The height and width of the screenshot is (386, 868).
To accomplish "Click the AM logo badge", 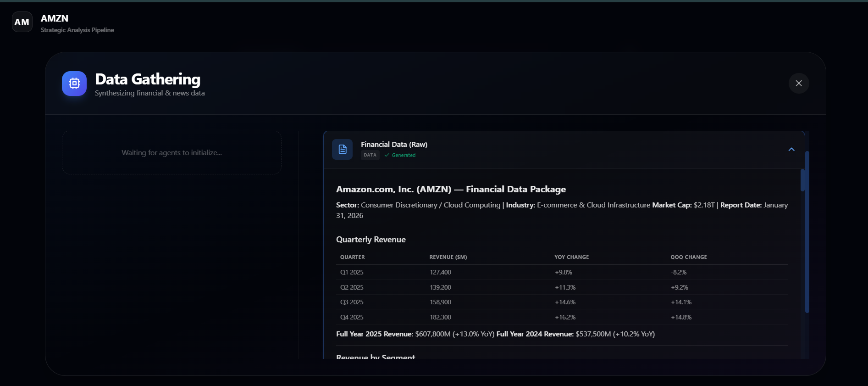I will [22, 22].
